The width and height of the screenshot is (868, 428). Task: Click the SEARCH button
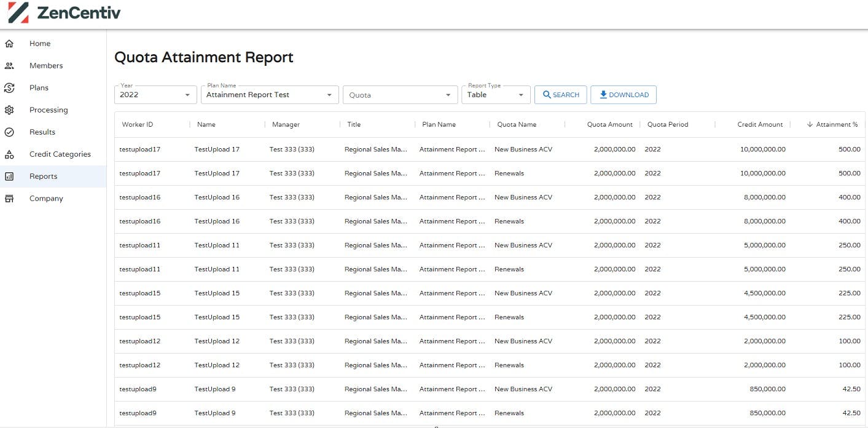[x=560, y=95]
